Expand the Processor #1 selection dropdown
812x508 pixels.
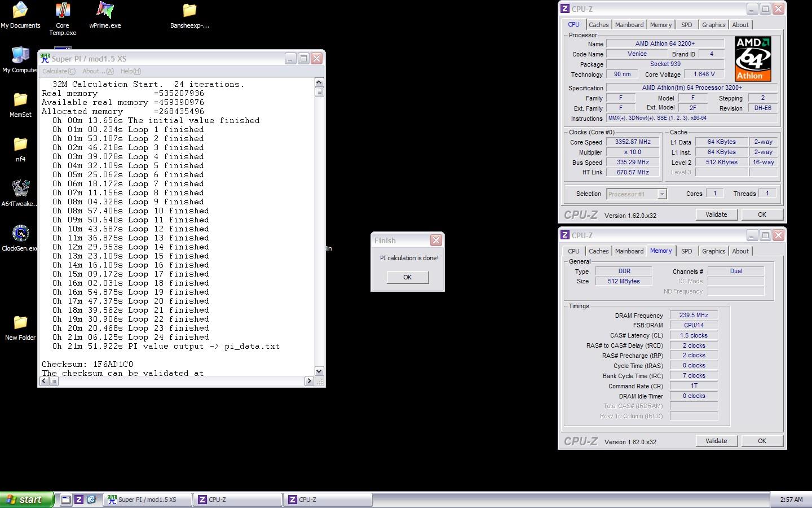[x=662, y=194]
